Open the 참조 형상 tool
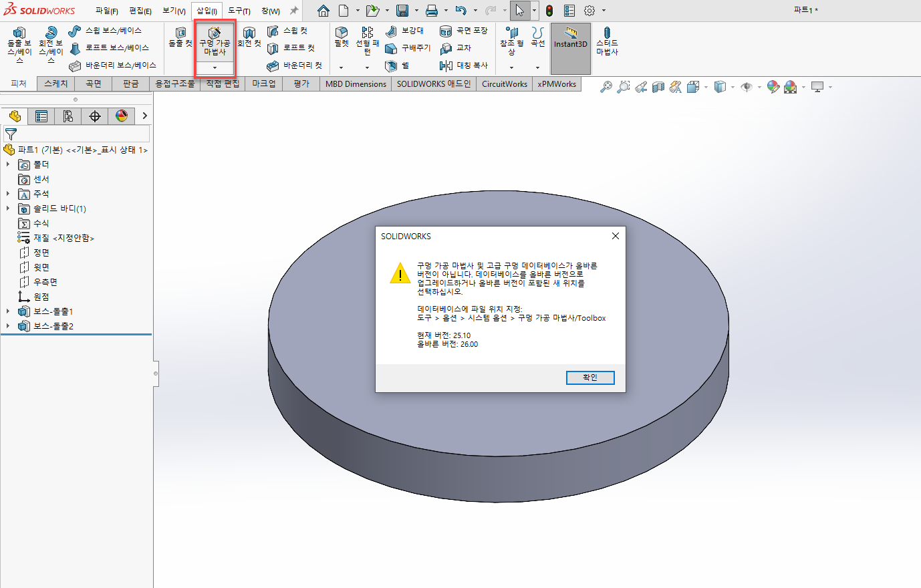This screenshot has width=921, height=588. point(512,41)
